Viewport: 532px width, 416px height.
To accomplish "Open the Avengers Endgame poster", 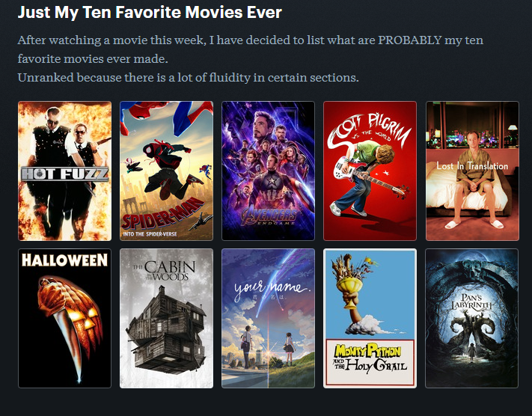I will point(268,171).
